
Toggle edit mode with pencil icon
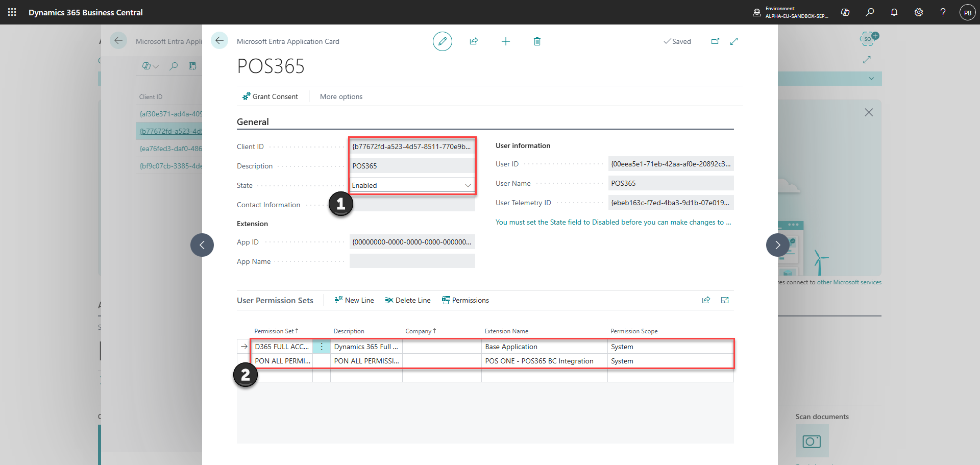[x=443, y=41]
